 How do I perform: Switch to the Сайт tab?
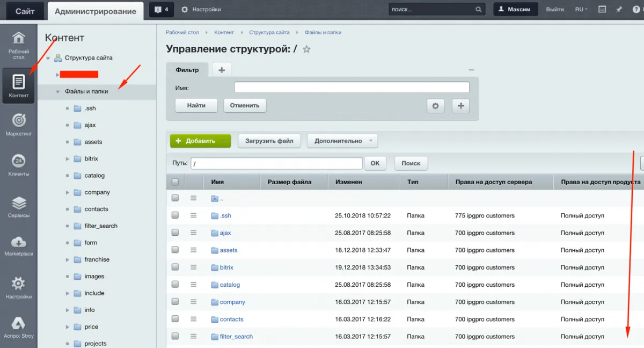coord(25,11)
